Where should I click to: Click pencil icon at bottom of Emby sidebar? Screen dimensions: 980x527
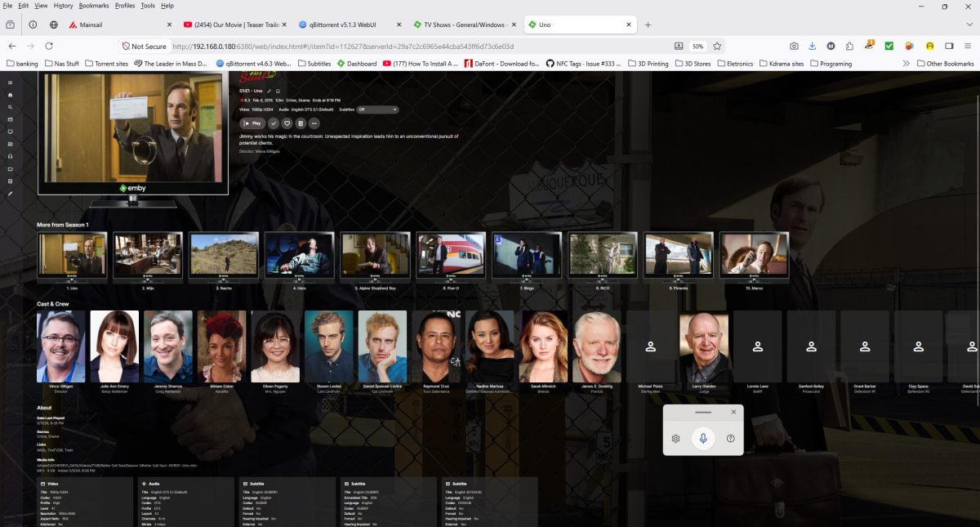click(x=10, y=194)
